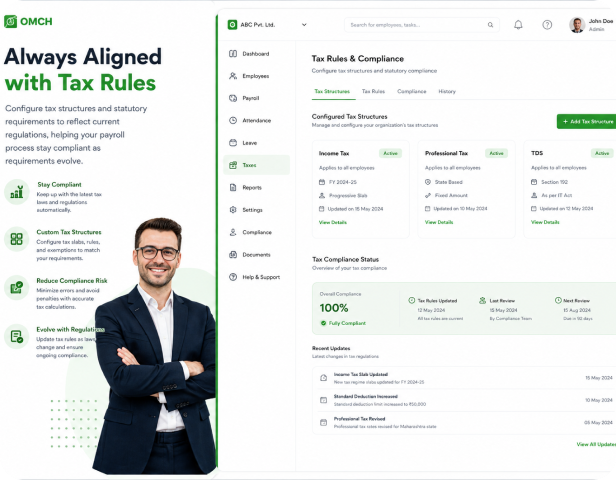616x480 pixels.
Task: Open Reports from the sidebar
Action: pos(257,187)
